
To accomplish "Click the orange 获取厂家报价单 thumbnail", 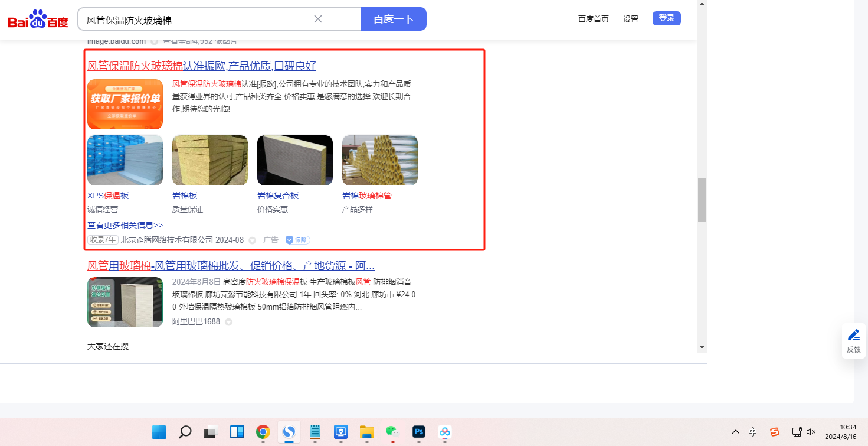I will point(125,104).
